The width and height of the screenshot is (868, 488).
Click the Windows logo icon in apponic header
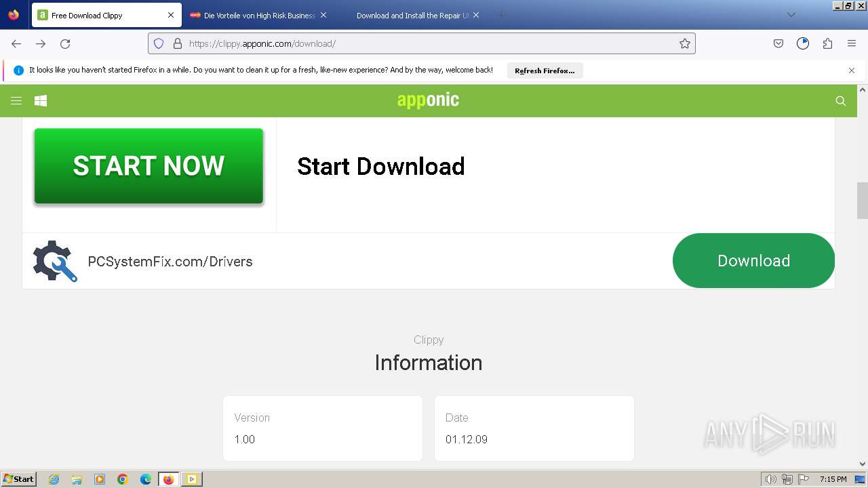41,101
